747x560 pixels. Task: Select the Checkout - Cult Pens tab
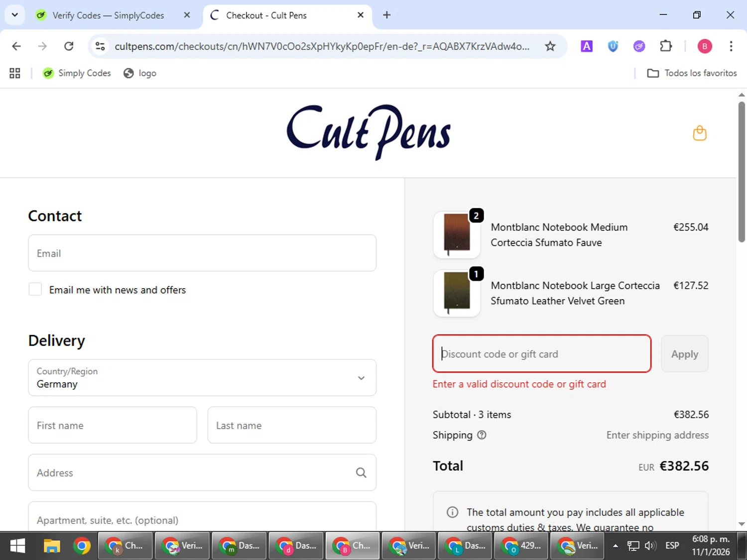pos(286,15)
